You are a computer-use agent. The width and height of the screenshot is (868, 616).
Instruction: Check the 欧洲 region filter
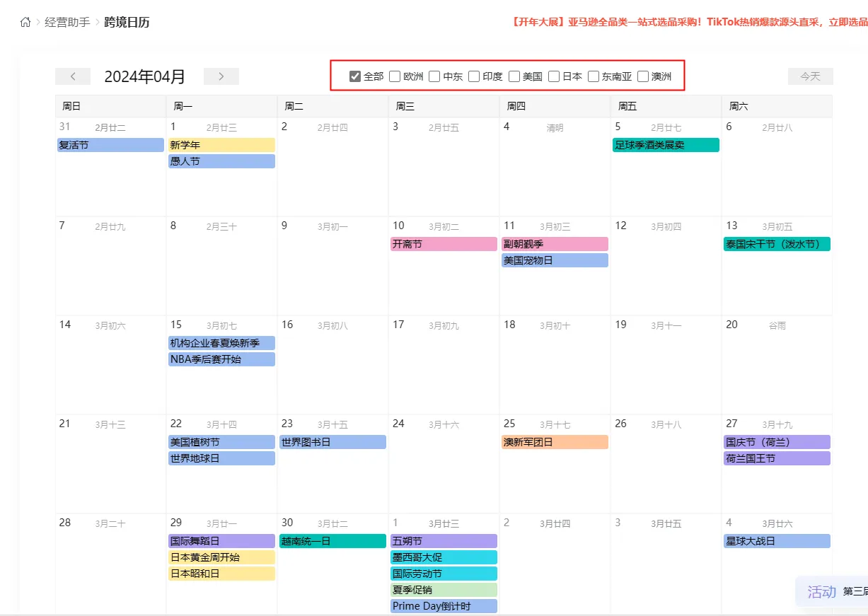click(x=395, y=76)
